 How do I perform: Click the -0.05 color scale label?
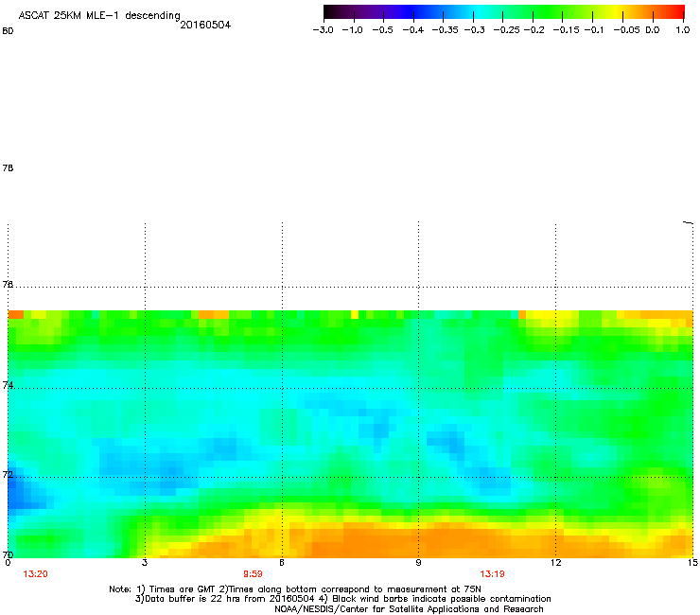(627, 30)
